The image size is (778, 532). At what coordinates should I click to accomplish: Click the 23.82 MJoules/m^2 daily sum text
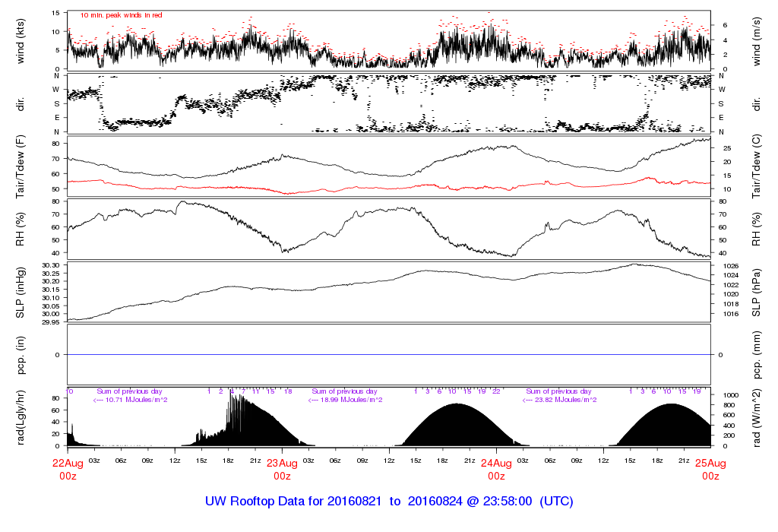(560, 400)
